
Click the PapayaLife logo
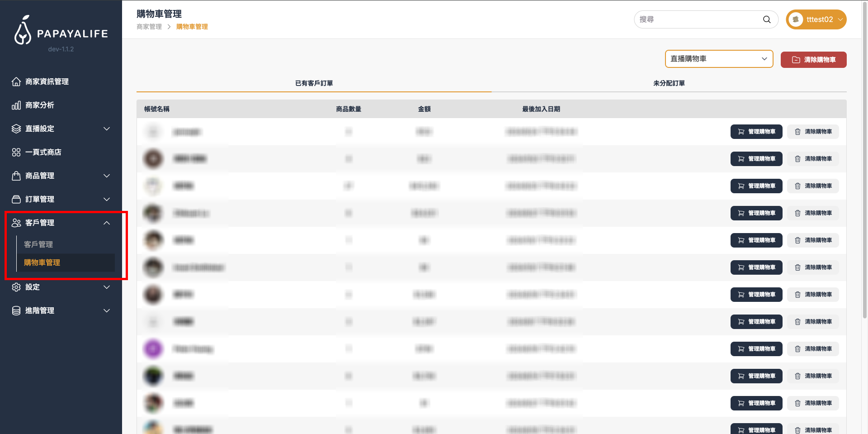point(61,31)
